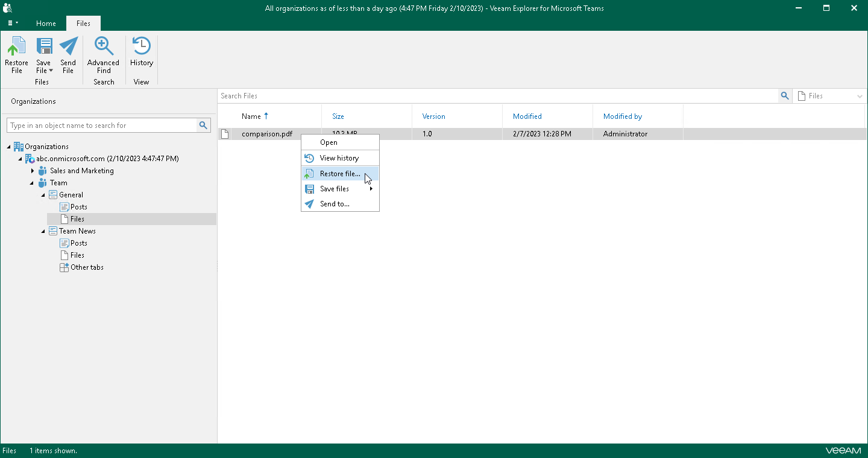Open Advanced Find in the ribbon
This screenshot has height=458, width=868.
pyautogui.click(x=104, y=55)
